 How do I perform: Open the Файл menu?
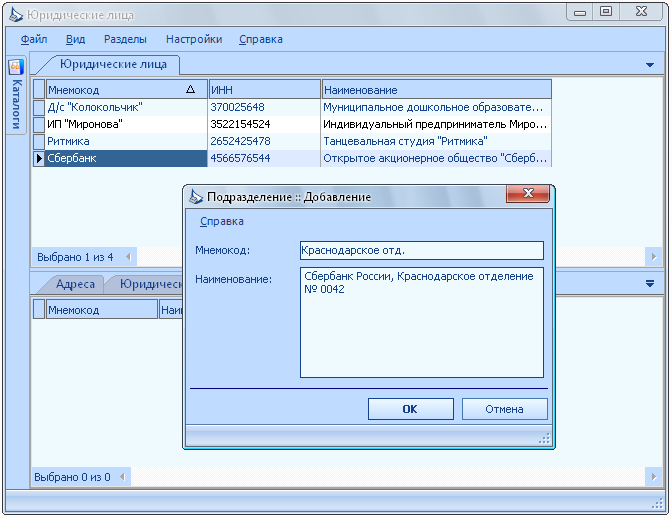pyautogui.click(x=34, y=39)
